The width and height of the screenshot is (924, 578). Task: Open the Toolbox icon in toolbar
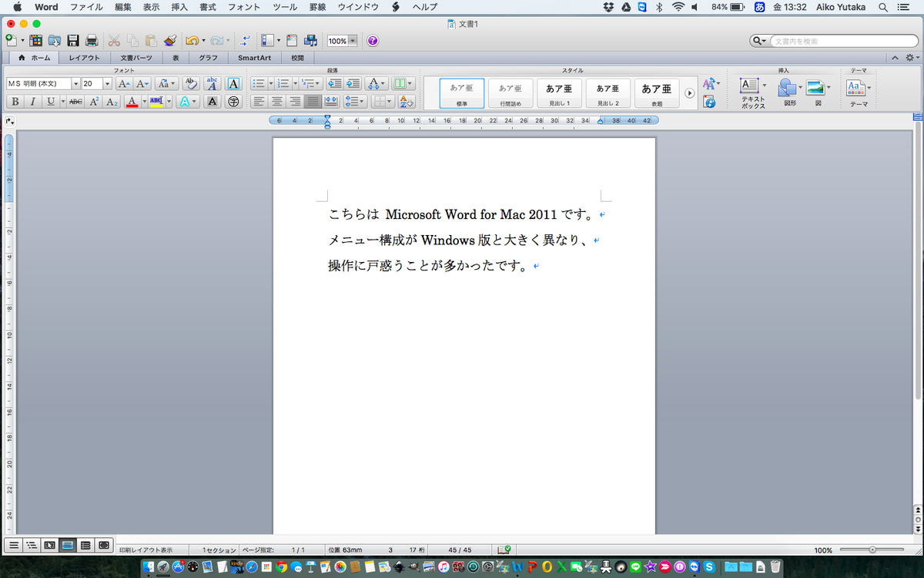(x=293, y=40)
